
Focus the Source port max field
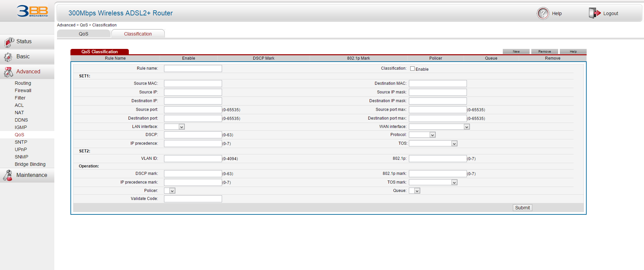[438, 110]
